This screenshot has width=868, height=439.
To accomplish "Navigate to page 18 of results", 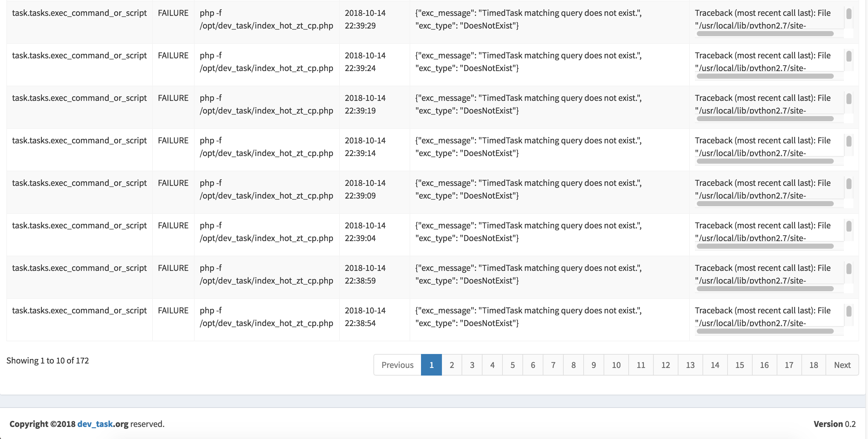I will click(x=813, y=365).
